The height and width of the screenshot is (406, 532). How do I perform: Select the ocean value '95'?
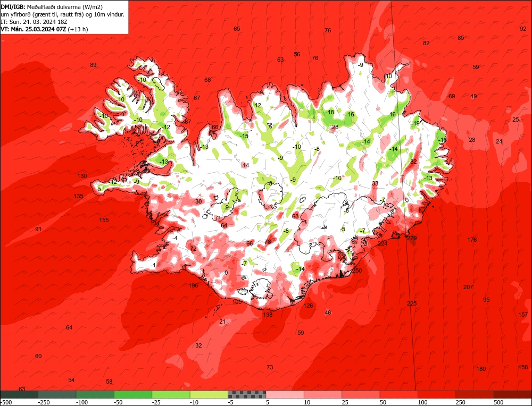click(x=487, y=300)
